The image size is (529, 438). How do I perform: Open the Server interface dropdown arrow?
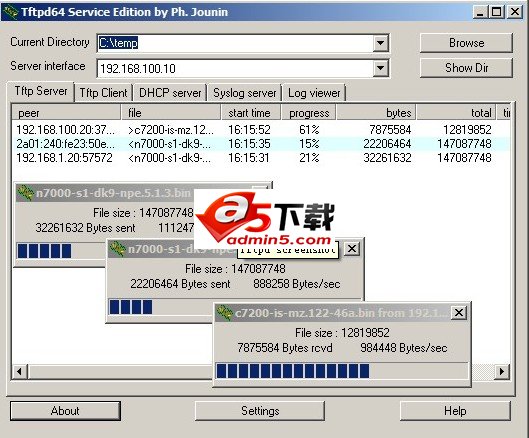pyautogui.click(x=380, y=68)
